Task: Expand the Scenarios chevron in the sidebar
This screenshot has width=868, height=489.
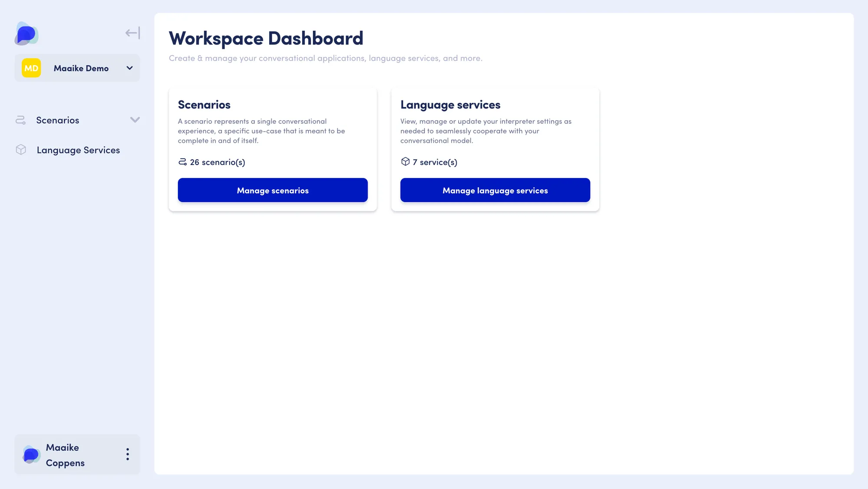Action: coord(135,120)
